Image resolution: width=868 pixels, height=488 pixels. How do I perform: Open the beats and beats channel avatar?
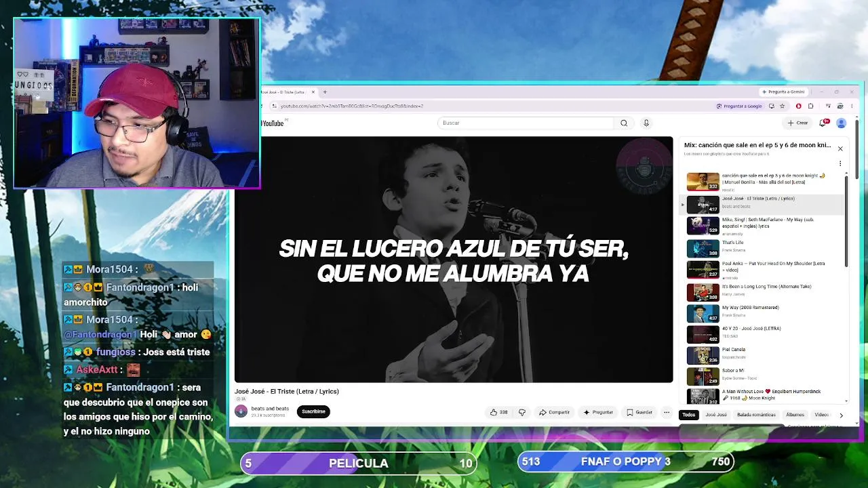point(241,411)
